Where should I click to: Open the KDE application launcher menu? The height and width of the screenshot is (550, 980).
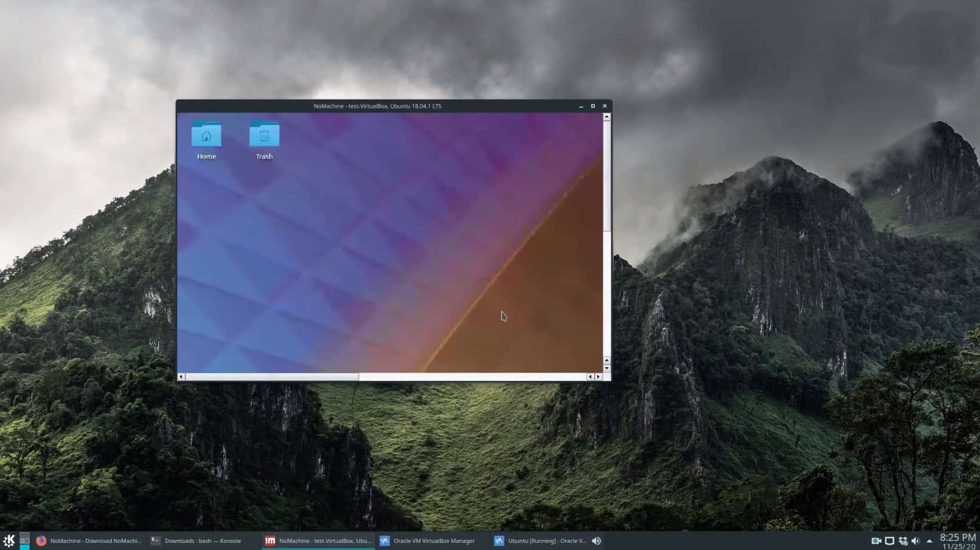pos(9,540)
